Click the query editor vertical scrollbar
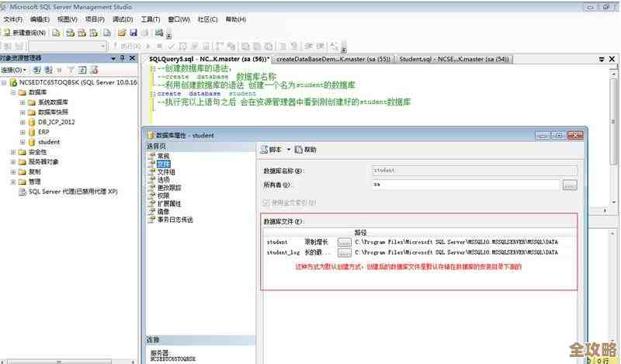The image size is (621, 364). click(613, 139)
